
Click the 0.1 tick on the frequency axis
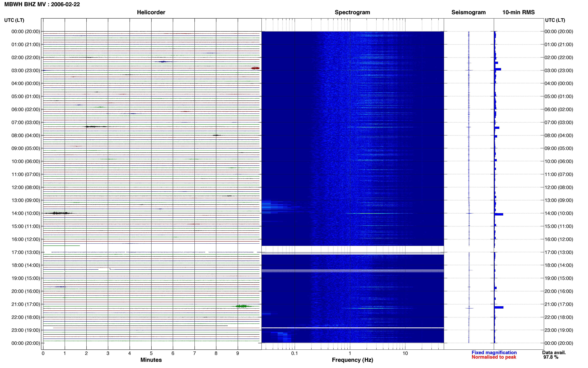tap(295, 353)
